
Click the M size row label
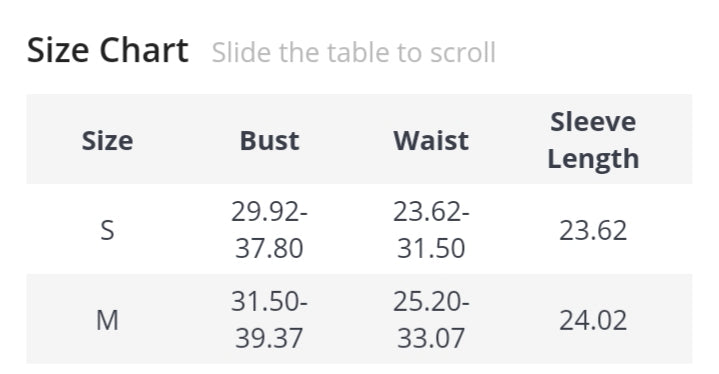click(x=107, y=320)
